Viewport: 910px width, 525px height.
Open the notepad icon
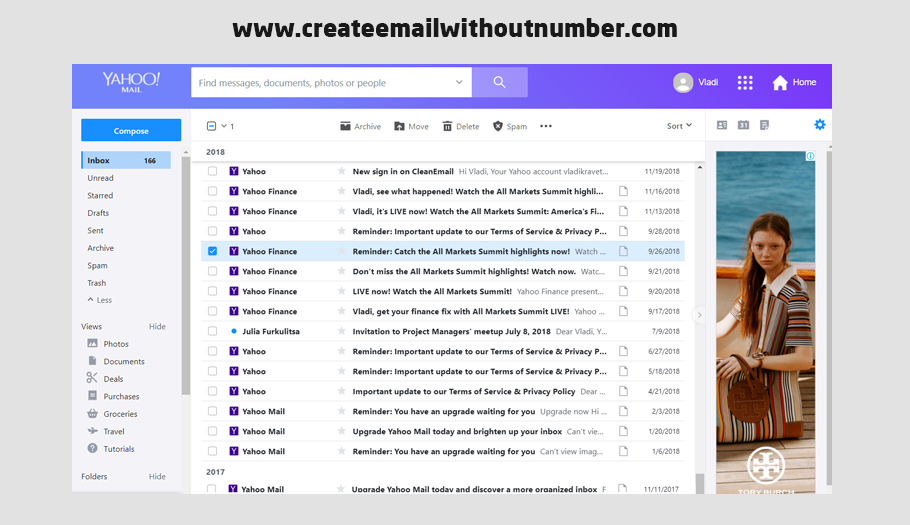tap(764, 125)
